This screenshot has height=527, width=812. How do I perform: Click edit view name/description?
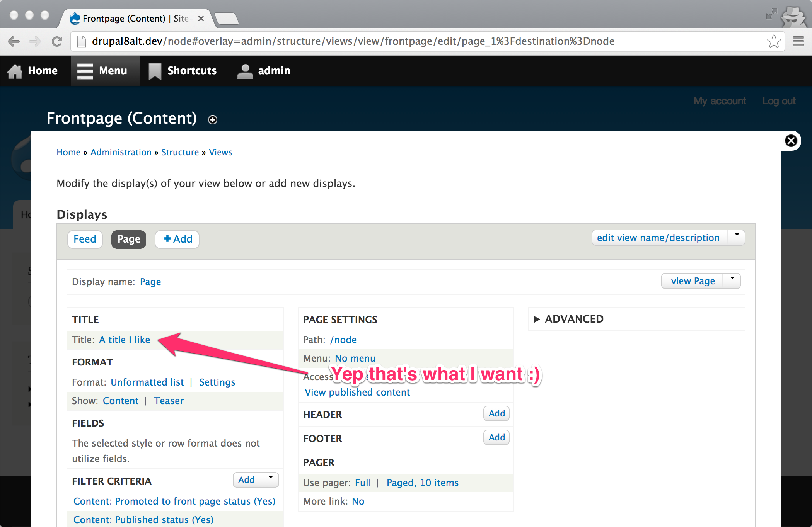[658, 238]
